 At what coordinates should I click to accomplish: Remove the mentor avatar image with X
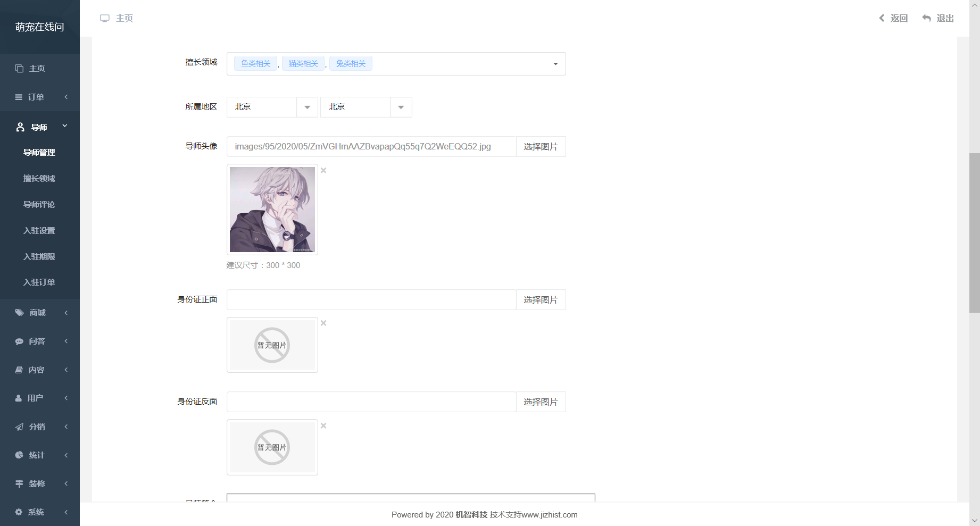(323, 171)
